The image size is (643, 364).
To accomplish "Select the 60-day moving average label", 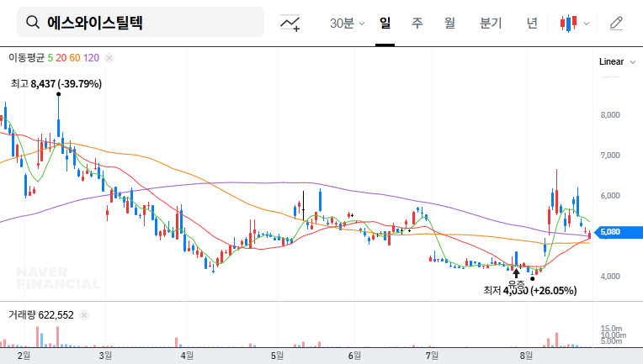I will 75,58.
